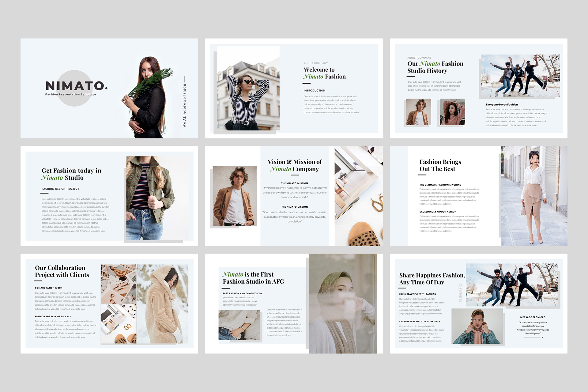This screenshot has width=588, height=392.
Task: Click the Everyone Loves Fashion heading
Action: [502, 104]
